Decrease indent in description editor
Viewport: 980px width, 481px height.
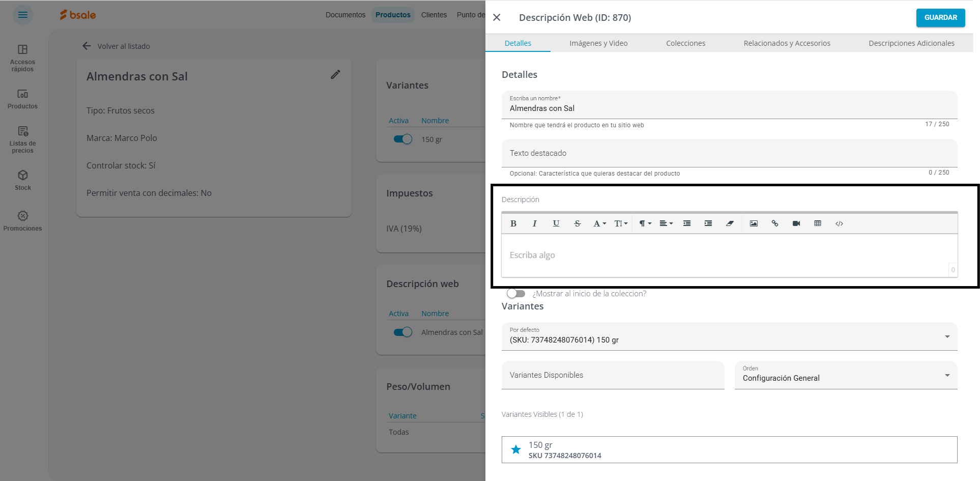click(687, 223)
